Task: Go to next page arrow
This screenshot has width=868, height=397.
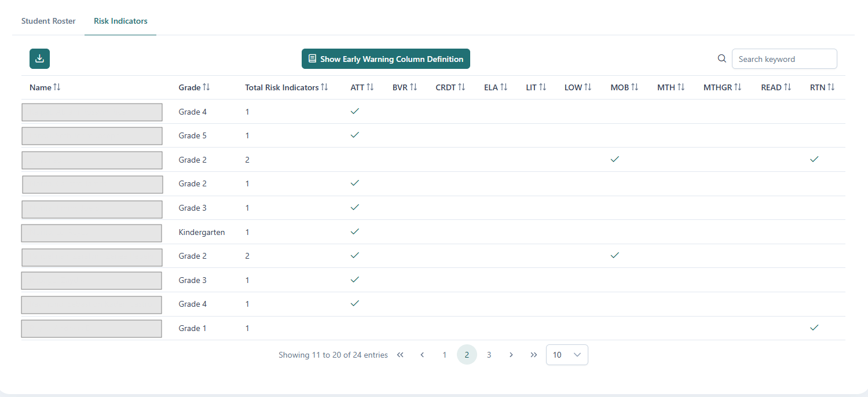Action: 511,355
